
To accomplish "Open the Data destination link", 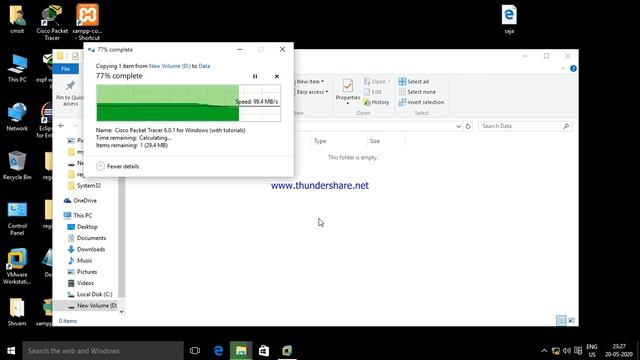I will [204, 66].
